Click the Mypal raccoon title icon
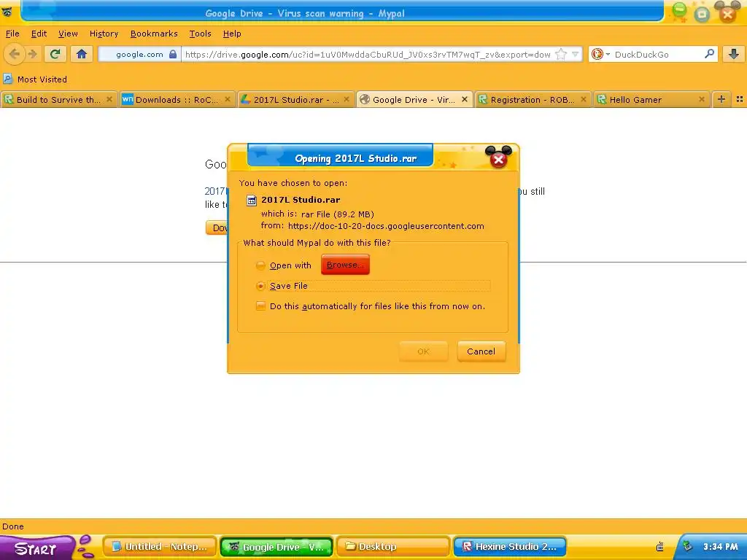 pyautogui.click(x=7, y=12)
